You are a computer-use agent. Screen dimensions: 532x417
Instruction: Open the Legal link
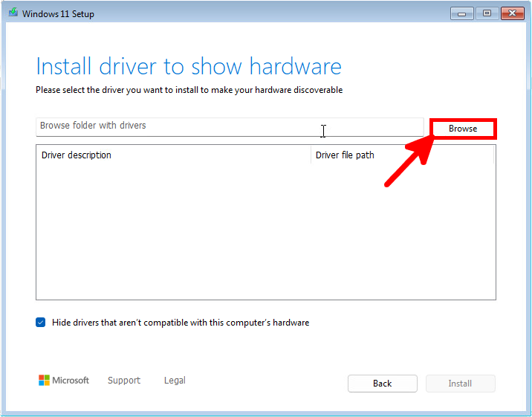(x=175, y=381)
